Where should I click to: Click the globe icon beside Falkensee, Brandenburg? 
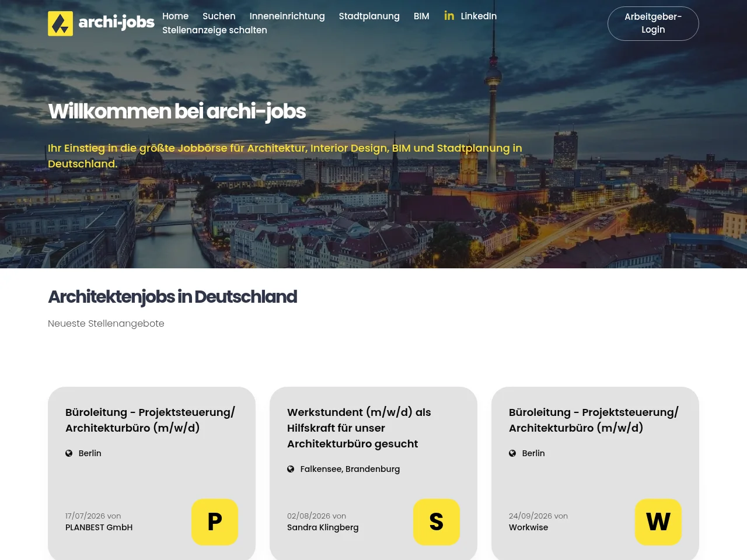click(291, 469)
